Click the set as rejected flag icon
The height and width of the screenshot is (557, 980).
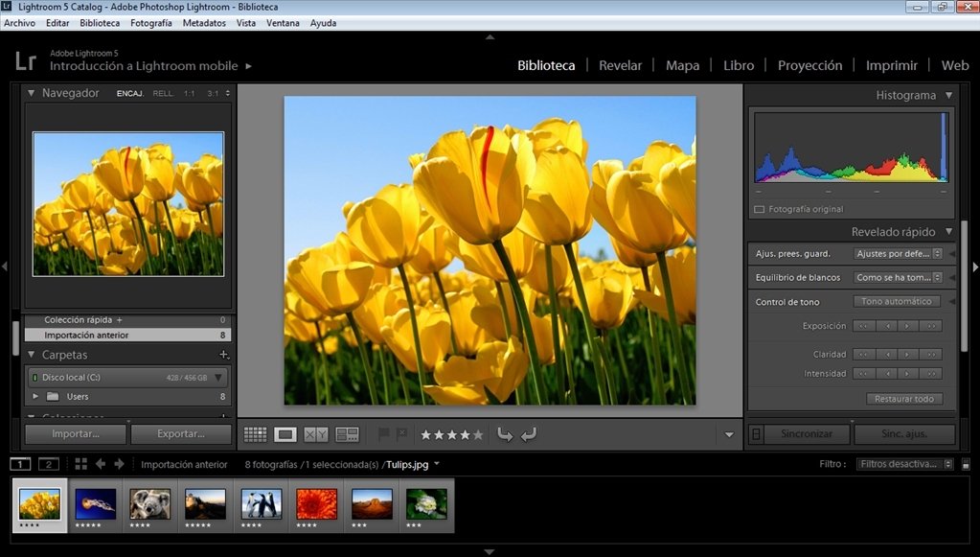403,433
